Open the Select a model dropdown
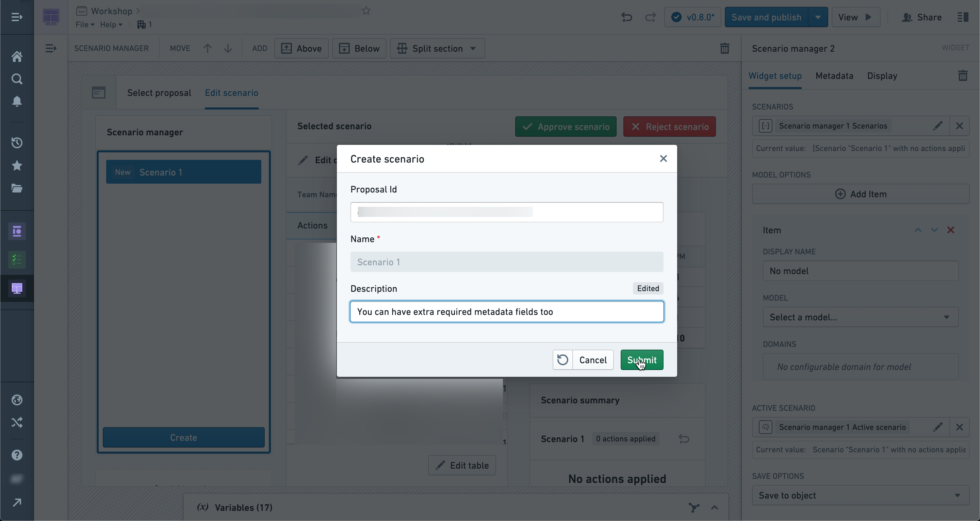Image resolution: width=980 pixels, height=521 pixels. tap(861, 317)
